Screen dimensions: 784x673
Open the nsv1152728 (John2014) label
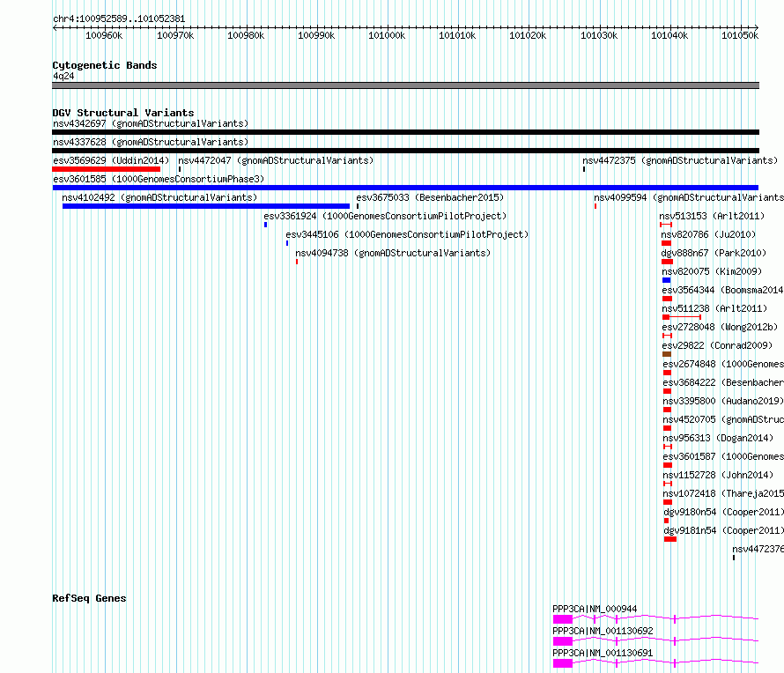pos(718,475)
